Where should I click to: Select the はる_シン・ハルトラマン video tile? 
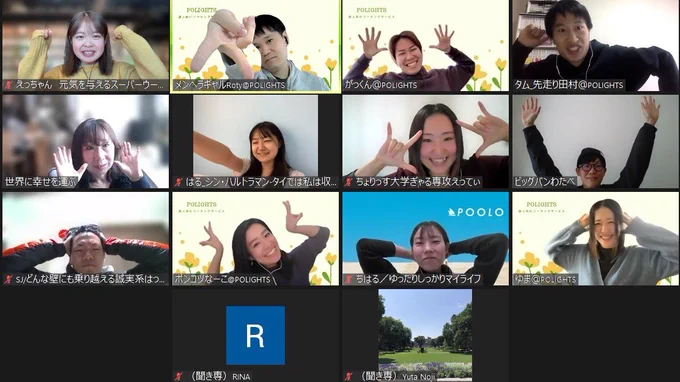point(255,142)
